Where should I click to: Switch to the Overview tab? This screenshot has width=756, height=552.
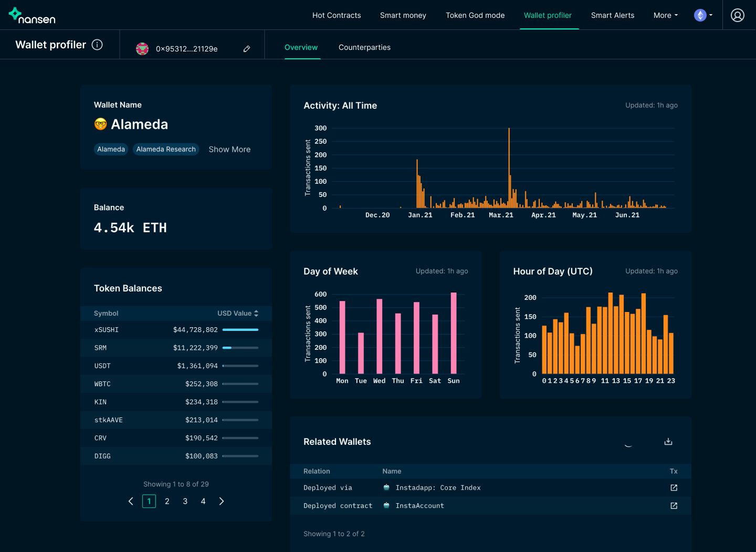coord(301,47)
